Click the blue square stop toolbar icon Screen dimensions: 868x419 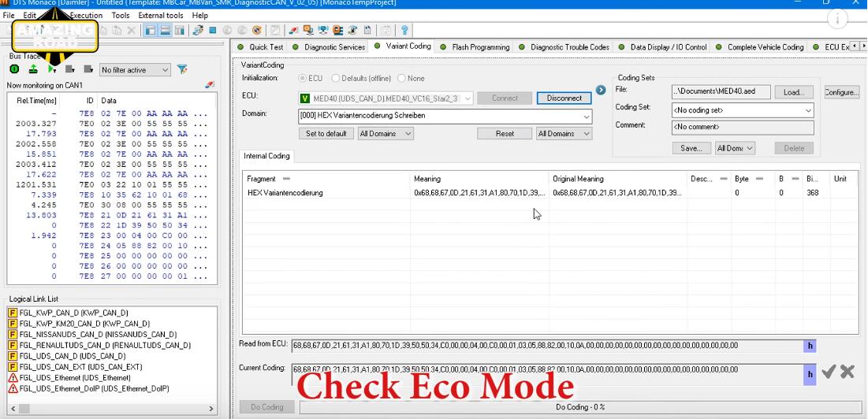tap(213, 31)
